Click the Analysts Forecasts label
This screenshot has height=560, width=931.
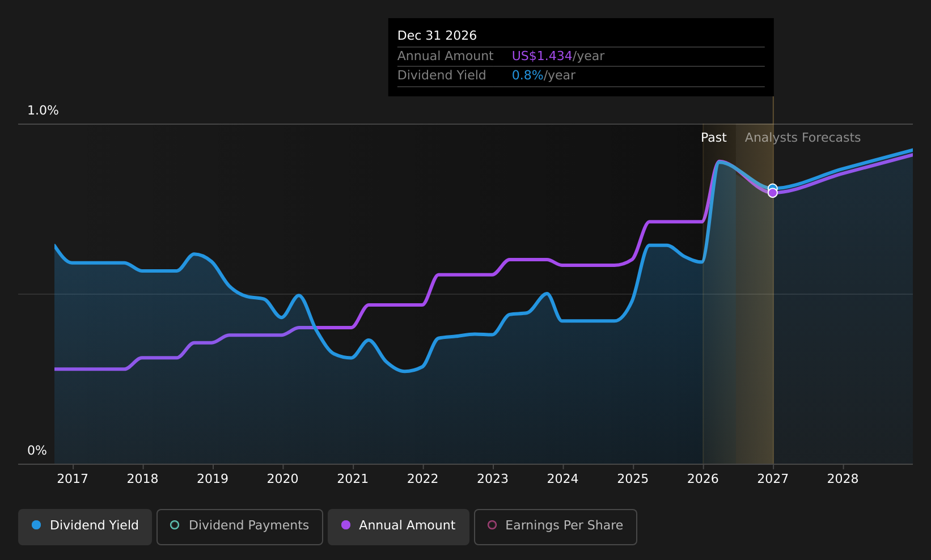(802, 138)
